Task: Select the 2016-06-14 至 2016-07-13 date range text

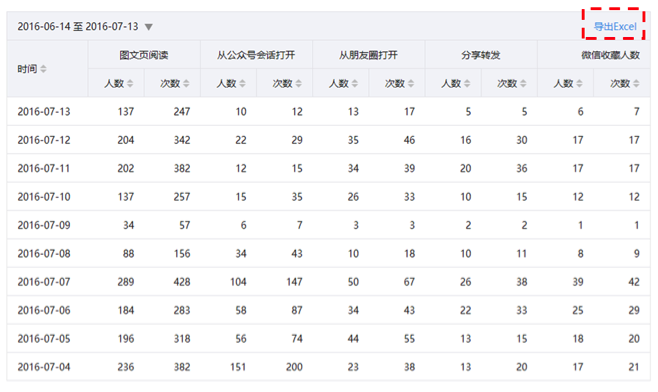Action: [x=78, y=27]
